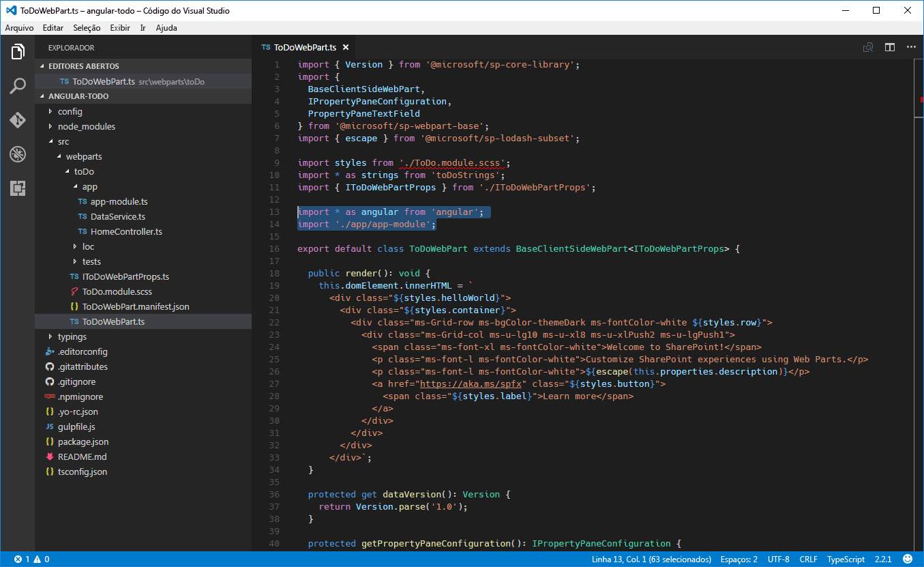Open the editor more actions ellipsis menu
The height and width of the screenshot is (567, 924).
[x=912, y=47]
